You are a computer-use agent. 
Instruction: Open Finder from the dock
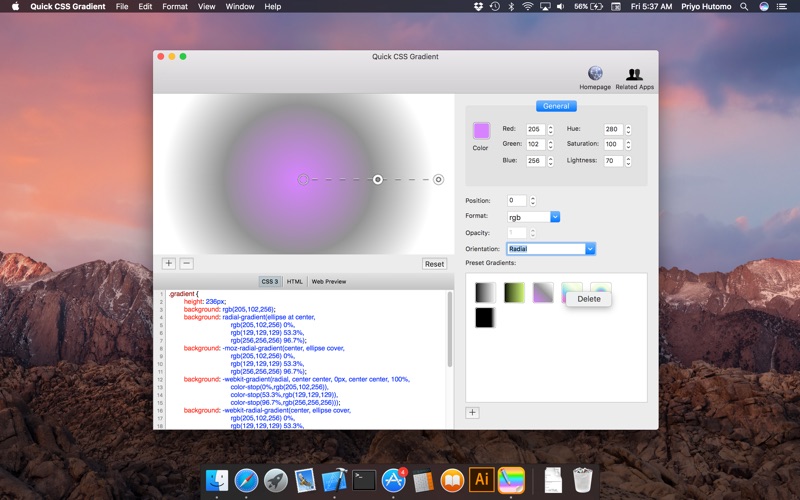217,480
